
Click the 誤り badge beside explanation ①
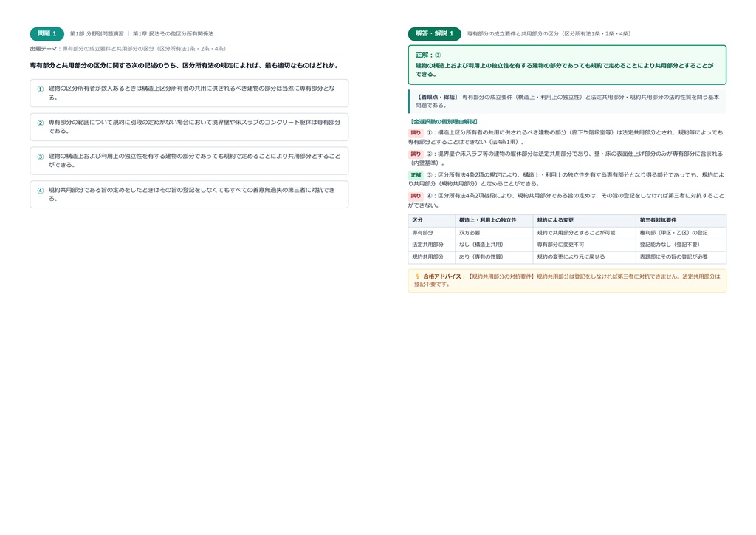click(x=416, y=133)
